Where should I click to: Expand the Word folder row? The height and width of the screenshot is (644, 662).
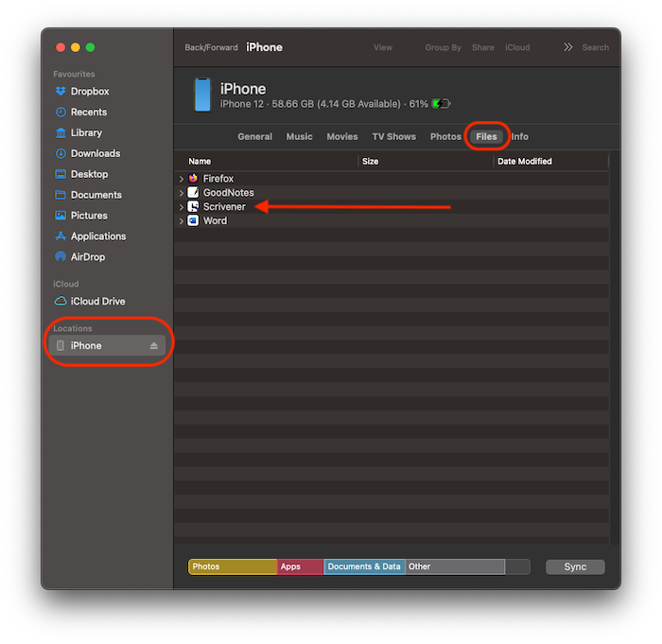(182, 221)
